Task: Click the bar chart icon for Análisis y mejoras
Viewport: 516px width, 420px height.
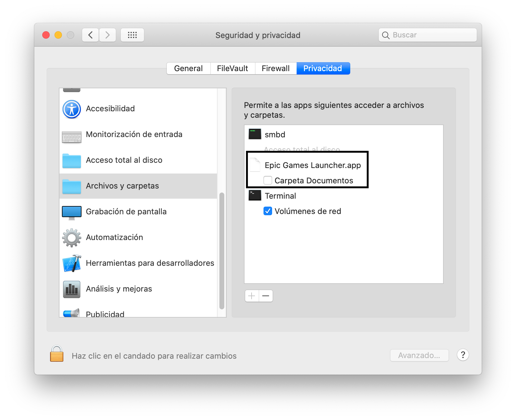Action: pos(72,289)
